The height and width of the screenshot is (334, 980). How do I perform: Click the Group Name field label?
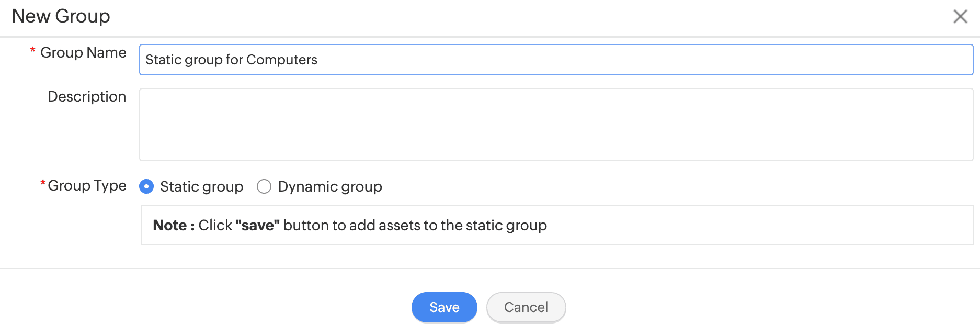click(x=83, y=52)
